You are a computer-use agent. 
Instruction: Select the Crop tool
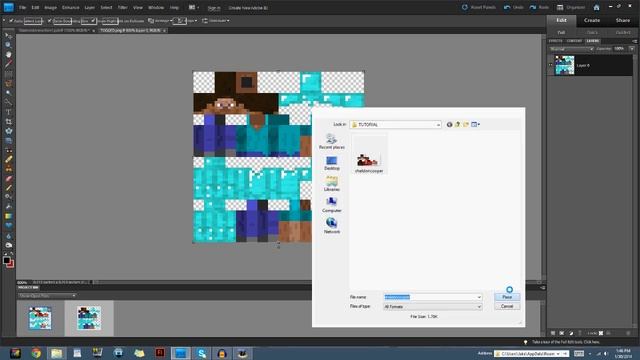8,122
